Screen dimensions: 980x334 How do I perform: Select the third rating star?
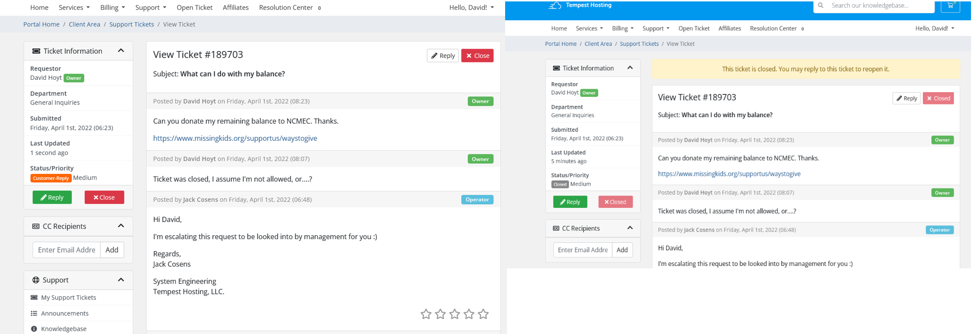point(455,314)
